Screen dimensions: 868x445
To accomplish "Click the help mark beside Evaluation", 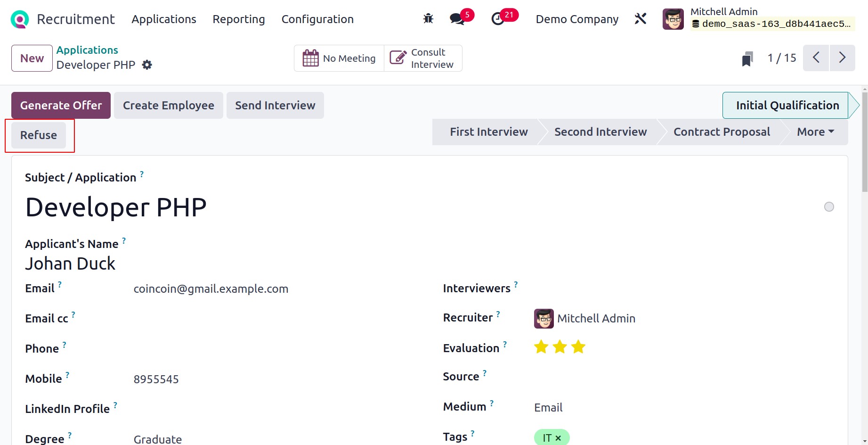I will tap(505, 344).
